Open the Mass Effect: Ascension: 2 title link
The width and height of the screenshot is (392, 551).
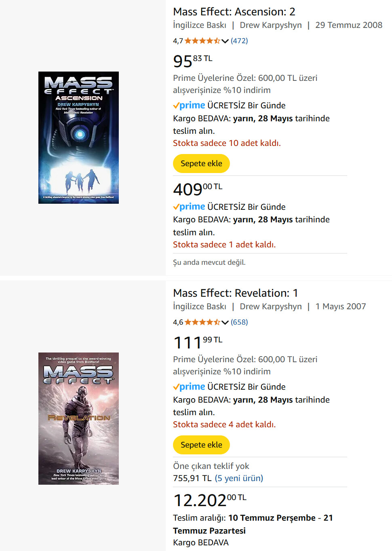click(x=234, y=12)
